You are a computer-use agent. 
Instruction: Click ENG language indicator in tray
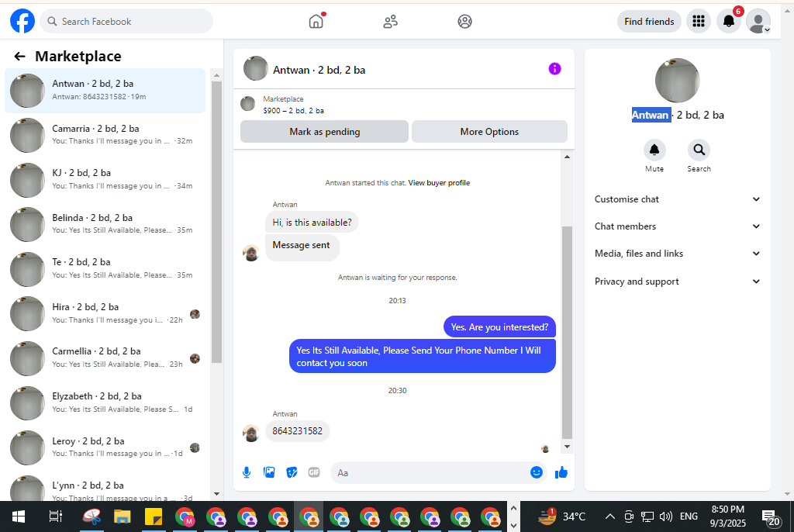pyautogui.click(x=689, y=516)
